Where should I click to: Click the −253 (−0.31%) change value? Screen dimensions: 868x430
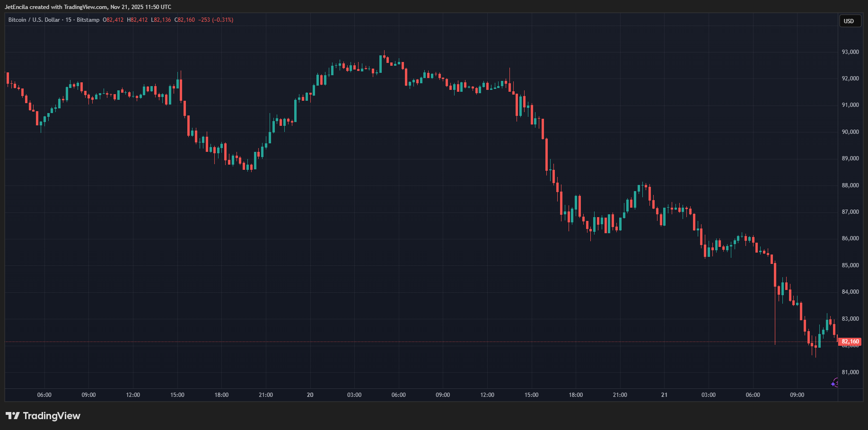pyautogui.click(x=216, y=20)
